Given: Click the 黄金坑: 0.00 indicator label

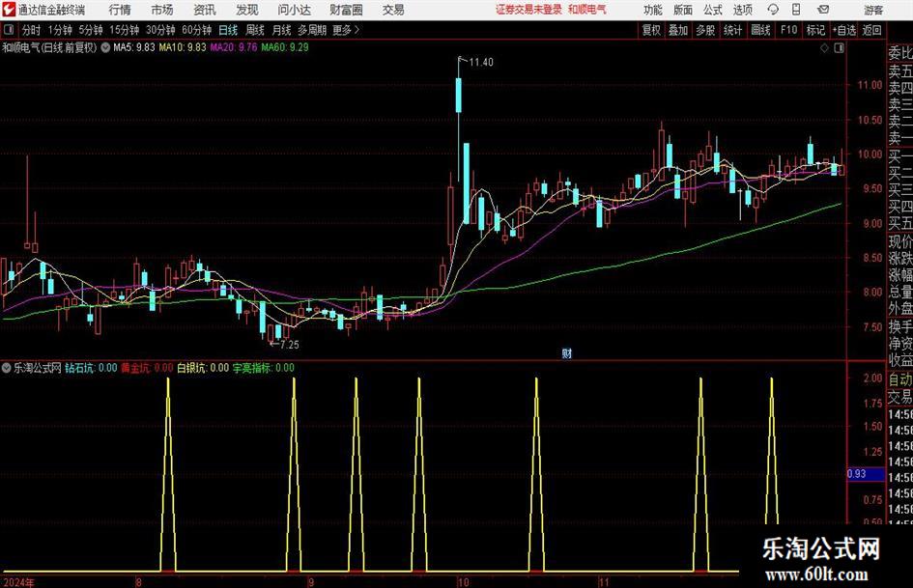Looking at the screenshot, I should pos(147,368).
